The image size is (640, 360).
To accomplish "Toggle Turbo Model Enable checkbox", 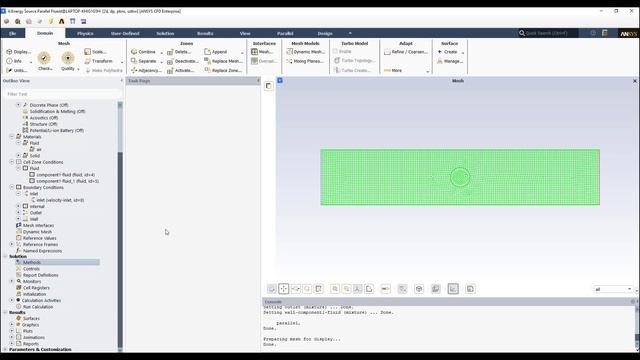I will pos(335,51).
